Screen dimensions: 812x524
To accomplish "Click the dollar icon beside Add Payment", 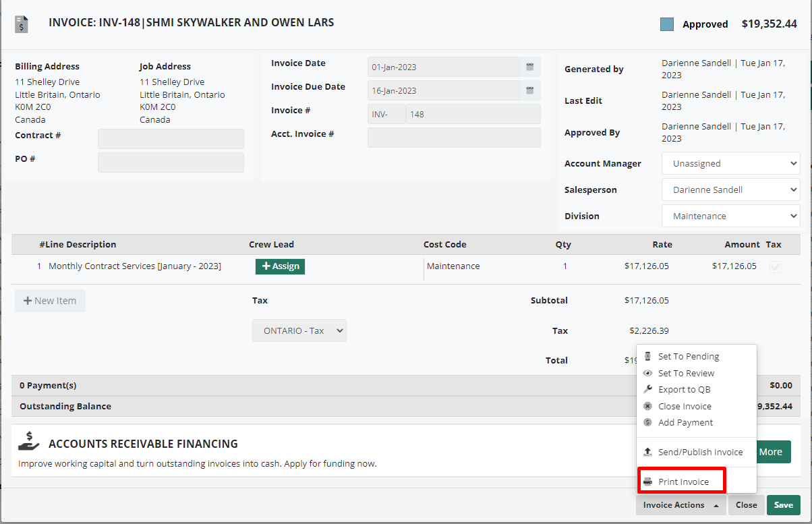I will tap(648, 422).
